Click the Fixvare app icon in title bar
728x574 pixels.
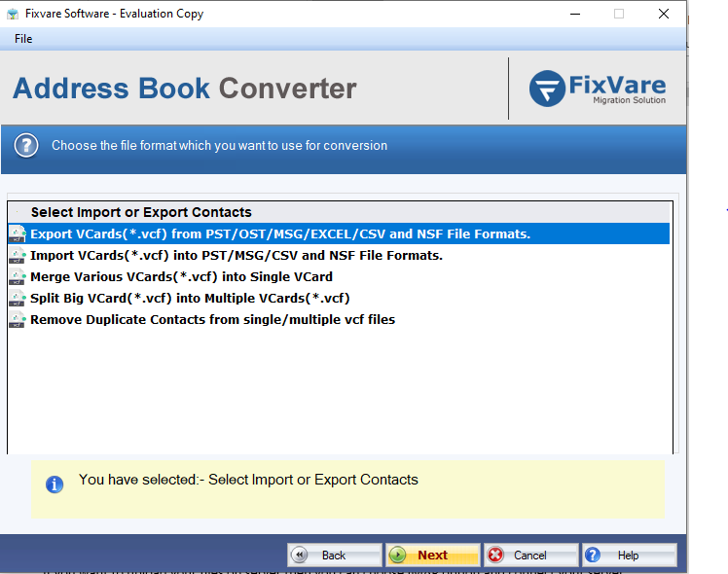pos(13,14)
